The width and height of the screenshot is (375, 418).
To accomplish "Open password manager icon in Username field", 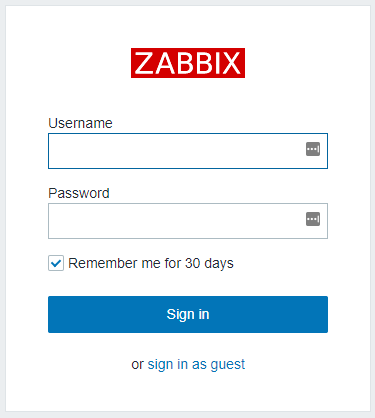I will (313, 149).
